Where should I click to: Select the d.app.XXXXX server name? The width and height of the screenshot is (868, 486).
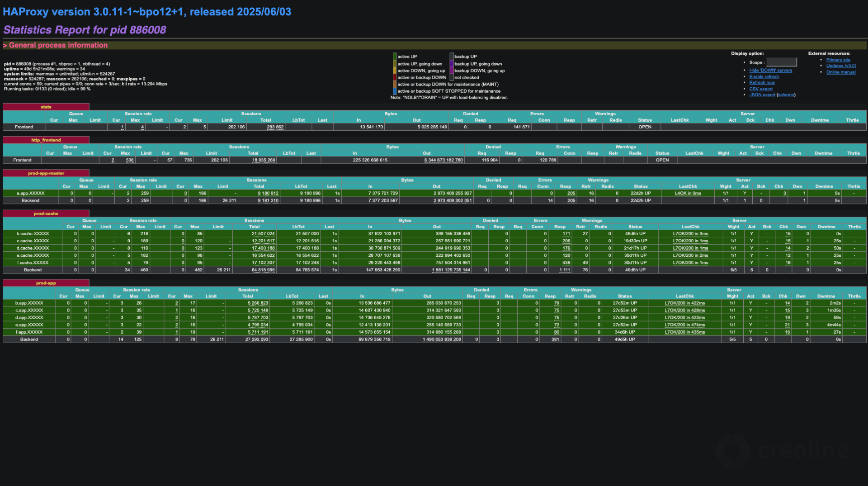(x=29, y=318)
